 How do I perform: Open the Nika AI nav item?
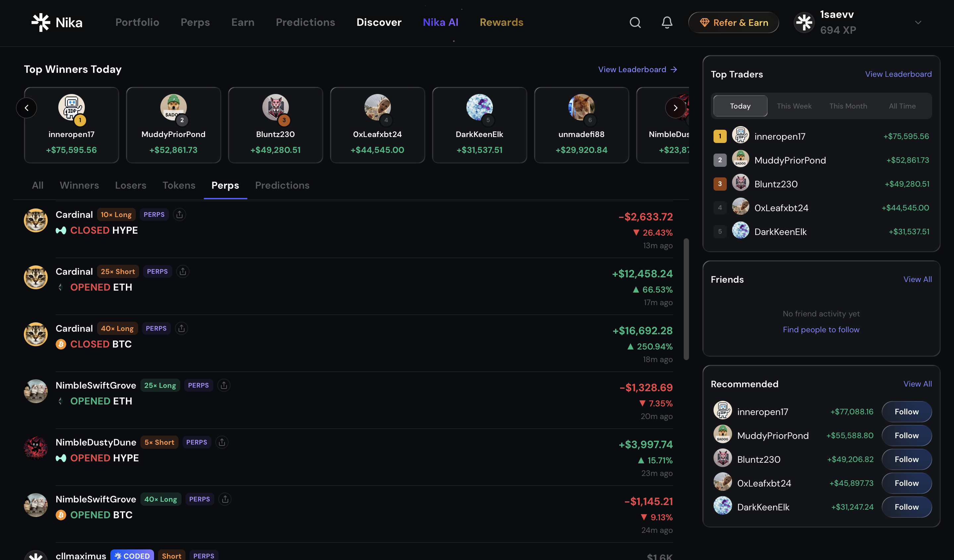(440, 22)
